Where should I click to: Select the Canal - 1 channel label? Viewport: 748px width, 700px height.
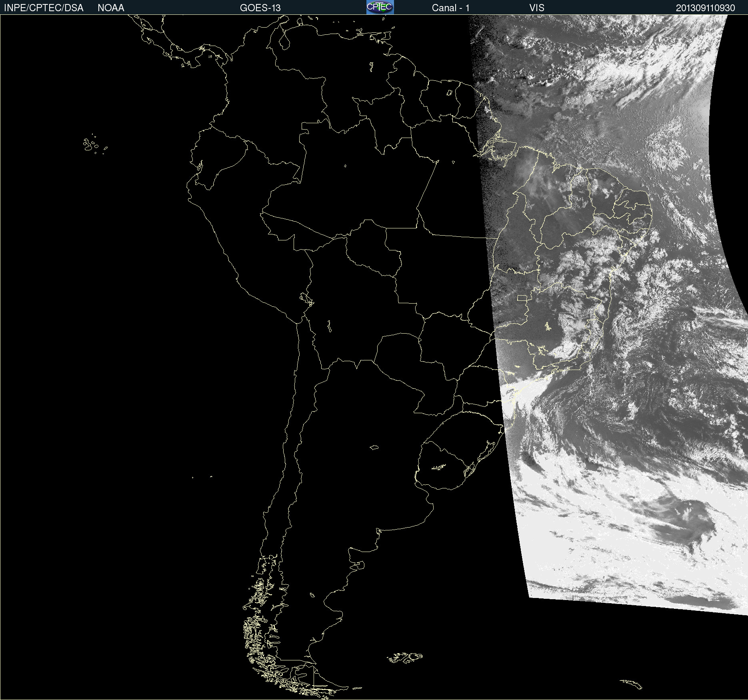point(450,8)
